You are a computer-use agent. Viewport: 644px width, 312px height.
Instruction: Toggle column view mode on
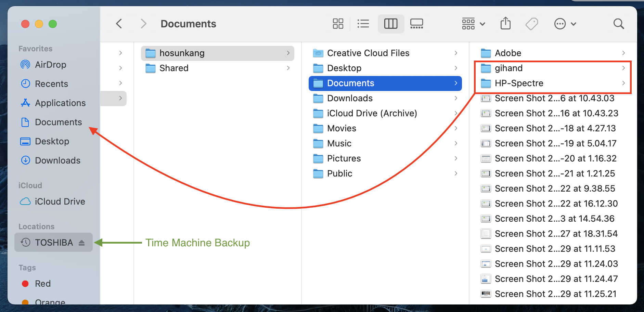coord(390,24)
